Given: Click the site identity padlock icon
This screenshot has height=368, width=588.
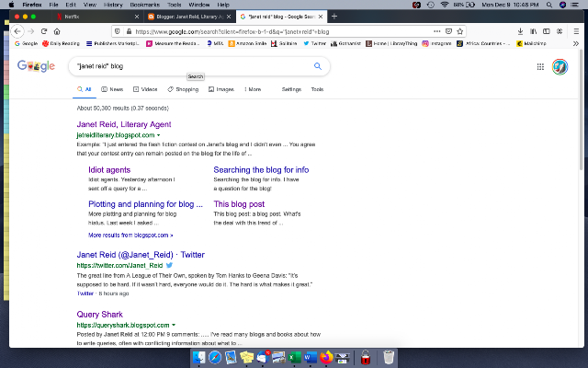Looking at the screenshot, I should tap(129, 31).
